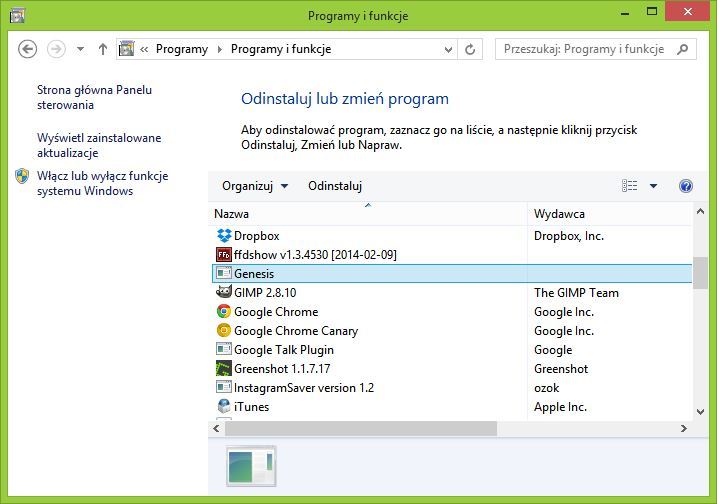
Task: Click the shield icon beside Windows features
Action: click(22, 176)
